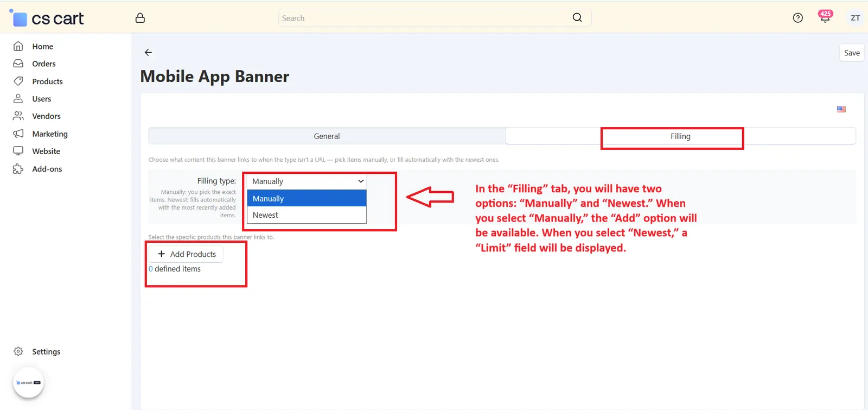The height and width of the screenshot is (410, 868).
Task: Open Add-ons menu item
Action: point(47,169)
